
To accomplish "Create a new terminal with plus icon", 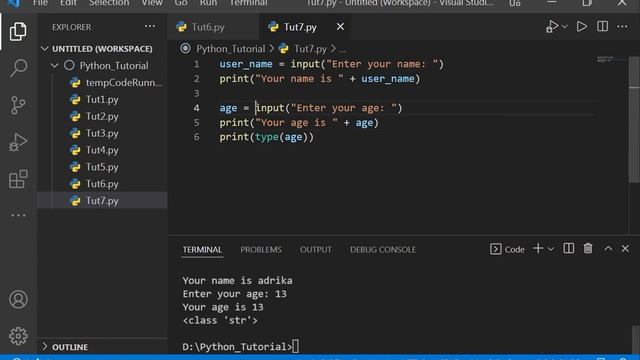I will click(x=538, y=248).
